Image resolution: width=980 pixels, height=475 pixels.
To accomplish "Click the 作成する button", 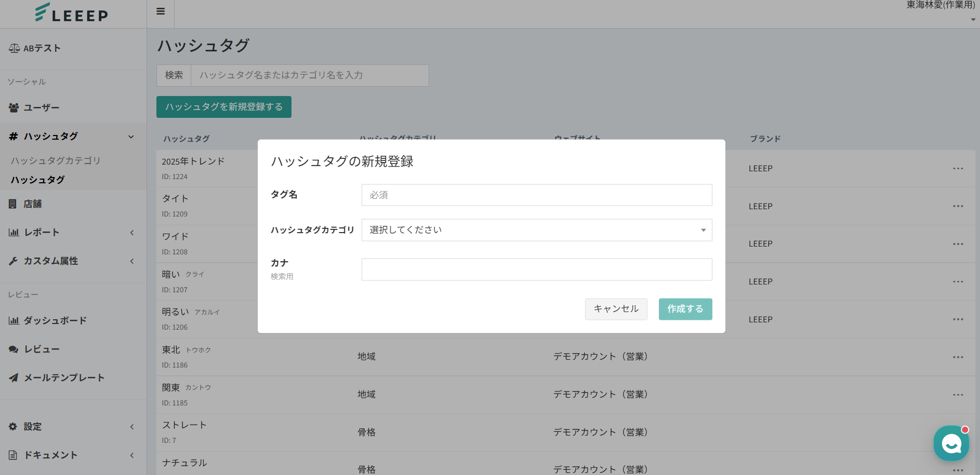I will [685, 309].
